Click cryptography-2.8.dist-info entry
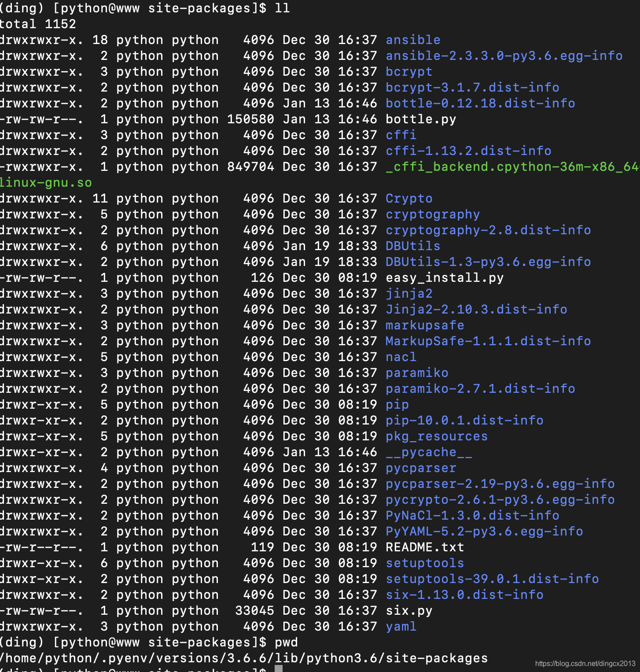Image resolution: width=640 pixels, height=672 pixels. point(488,230)
